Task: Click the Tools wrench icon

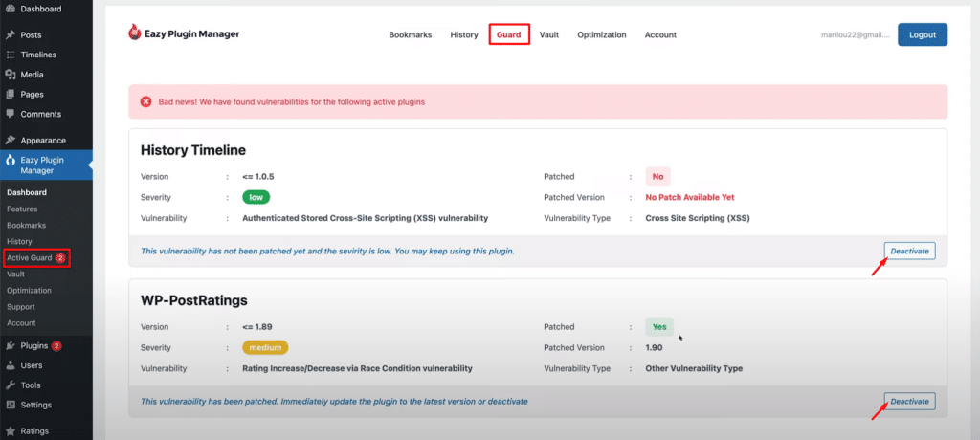Action: 10,385
